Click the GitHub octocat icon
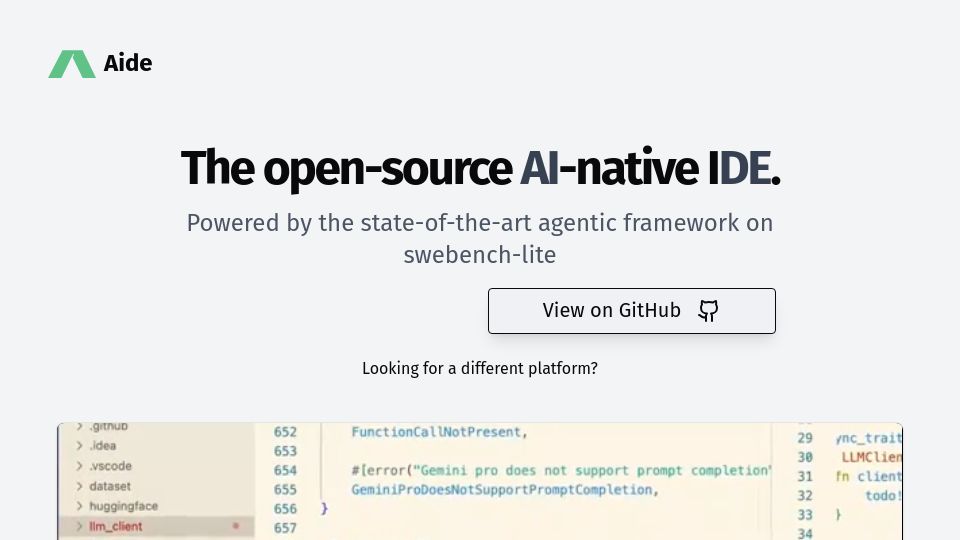This screenshot has height=540, width=960. [x=708, y=311]
